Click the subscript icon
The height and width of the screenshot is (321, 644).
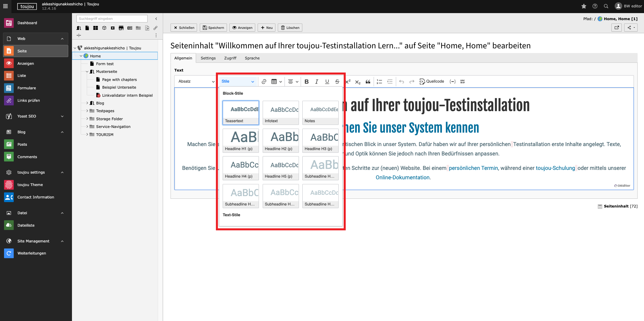(x=358, y=82)
